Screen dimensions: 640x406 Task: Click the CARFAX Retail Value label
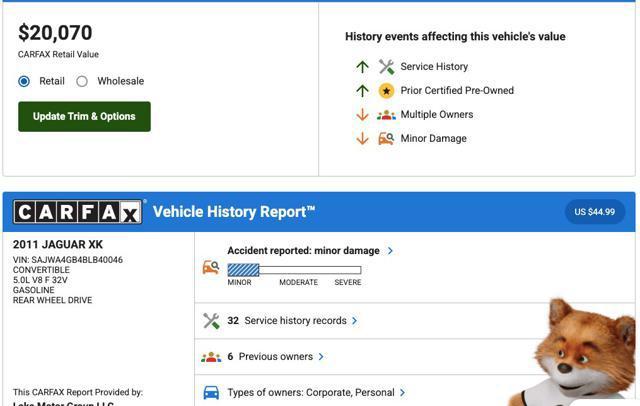pos(58,54)
